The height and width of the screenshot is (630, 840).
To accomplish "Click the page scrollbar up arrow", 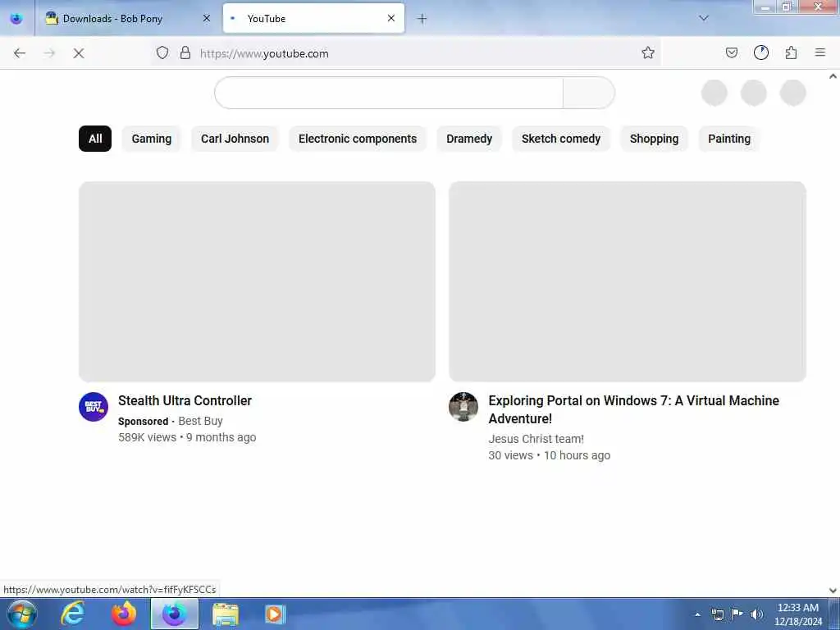I will (833, 76).
